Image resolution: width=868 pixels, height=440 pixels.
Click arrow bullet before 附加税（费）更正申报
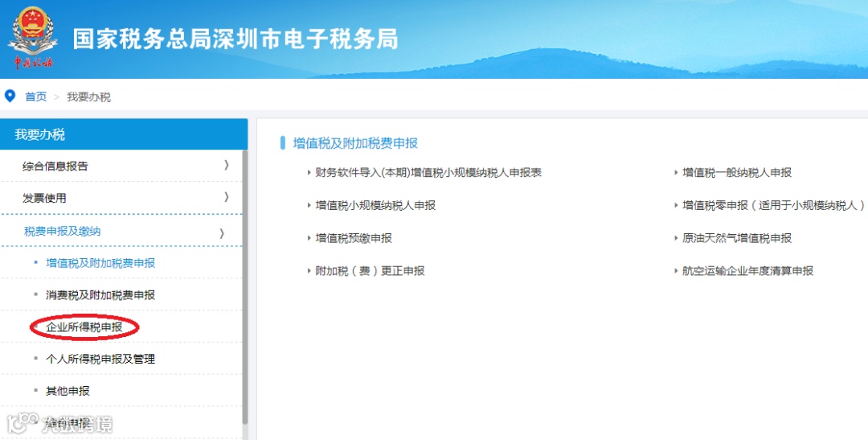tap(309, 271)
